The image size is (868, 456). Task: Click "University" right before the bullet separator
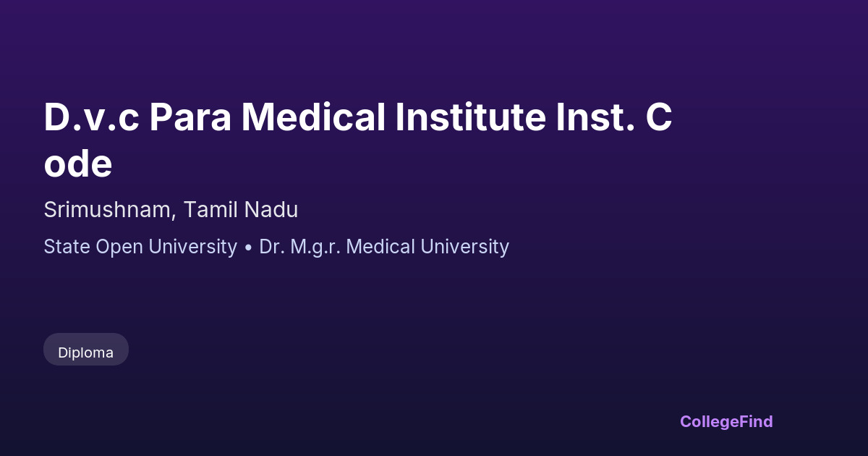pos(192,247)
